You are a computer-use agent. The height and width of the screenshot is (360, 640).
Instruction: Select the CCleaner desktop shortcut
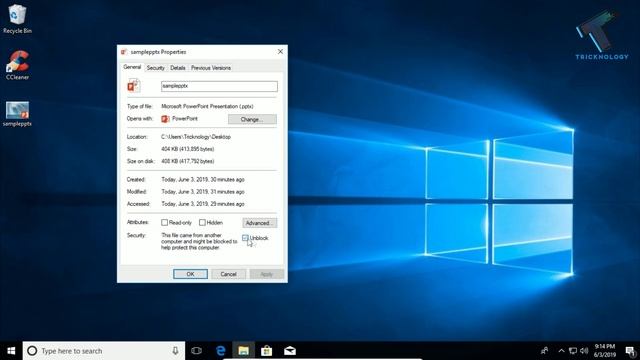point(17,65)
